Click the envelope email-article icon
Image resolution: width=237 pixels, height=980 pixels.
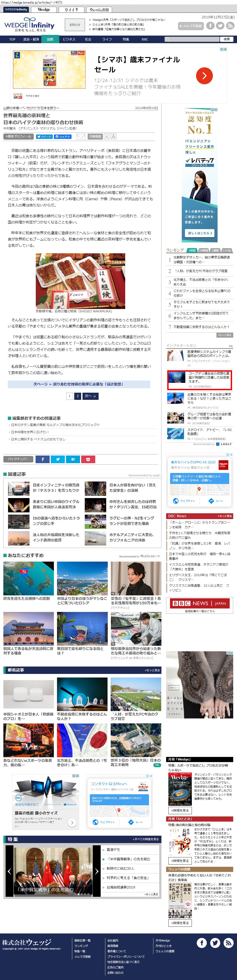point(81,136)
